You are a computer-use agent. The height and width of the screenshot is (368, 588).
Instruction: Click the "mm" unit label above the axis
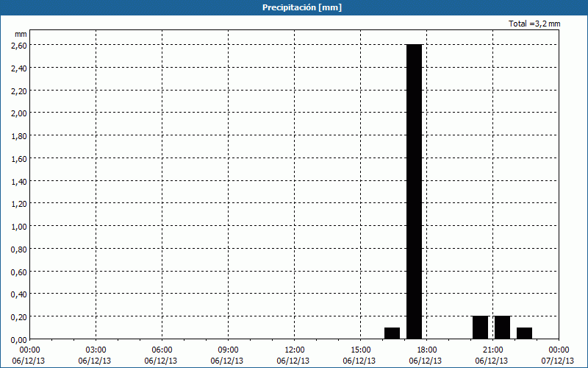click(x=21, y=34)
